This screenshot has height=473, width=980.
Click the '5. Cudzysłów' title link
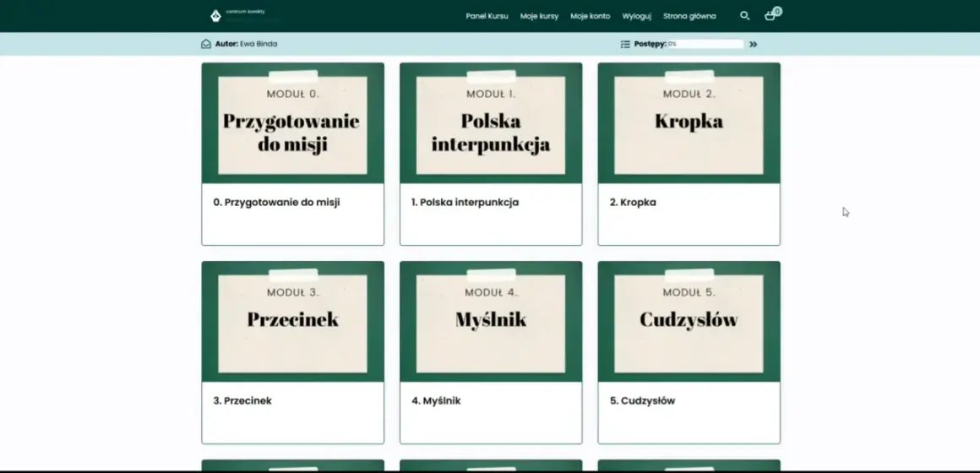[x=643, y=401]
